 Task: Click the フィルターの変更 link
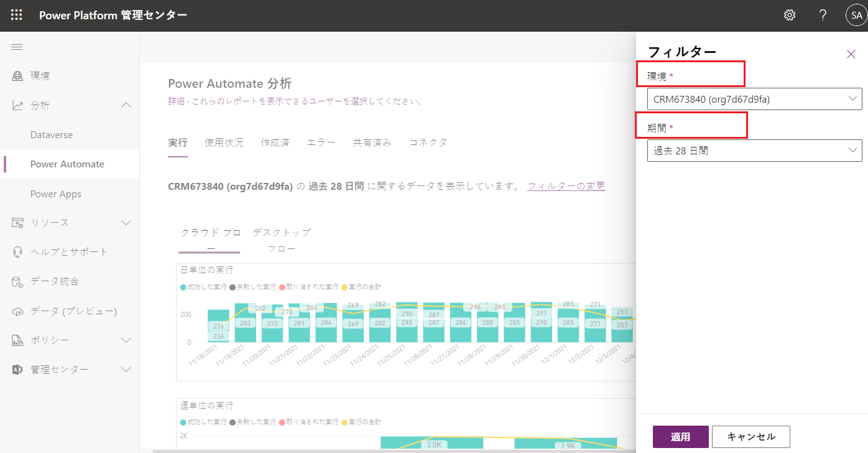(566, 186)
